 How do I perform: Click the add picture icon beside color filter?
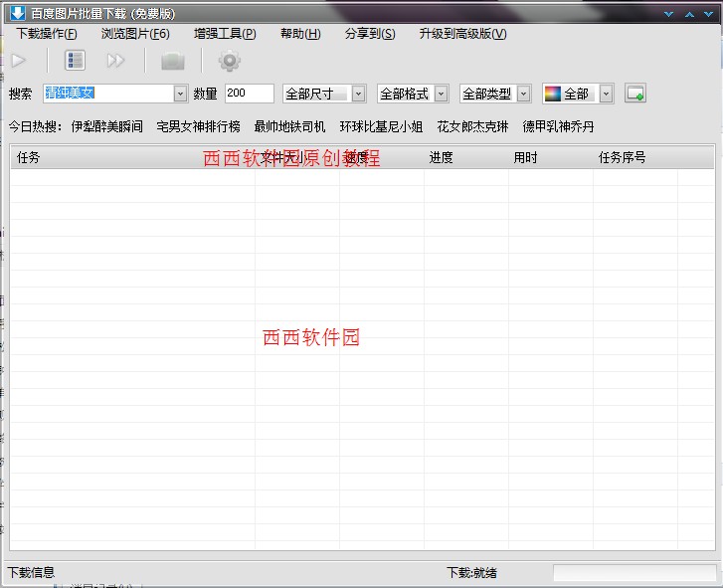(634, 94)
